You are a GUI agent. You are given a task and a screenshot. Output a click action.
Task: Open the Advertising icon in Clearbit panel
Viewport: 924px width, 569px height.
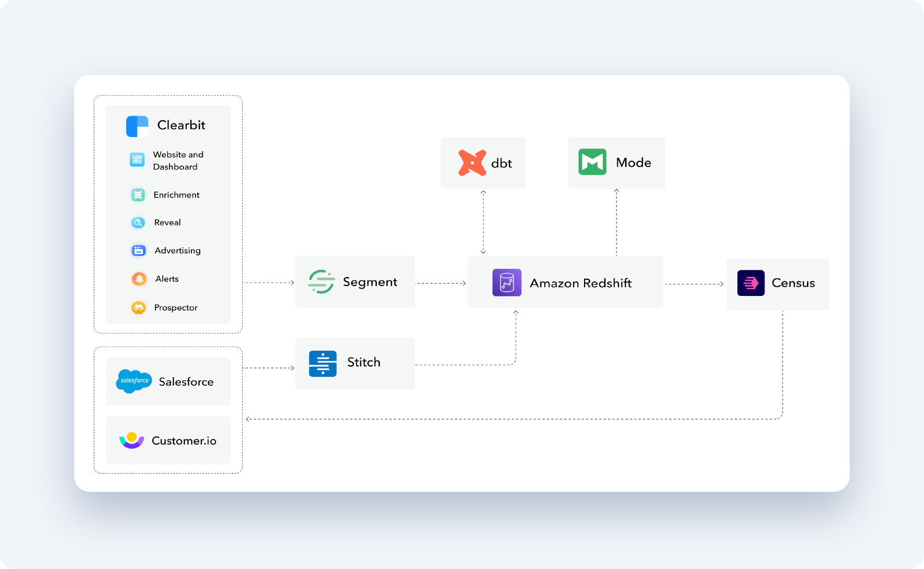[138, 251]
